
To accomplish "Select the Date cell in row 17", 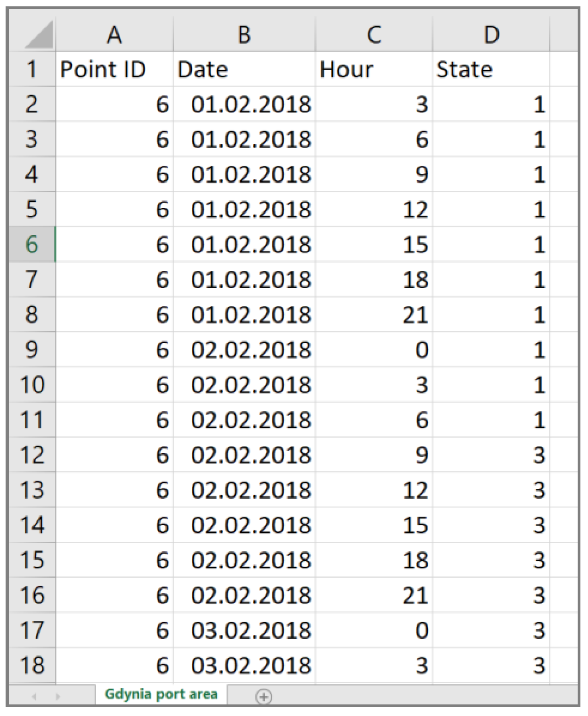I will (x=244, y=630).
